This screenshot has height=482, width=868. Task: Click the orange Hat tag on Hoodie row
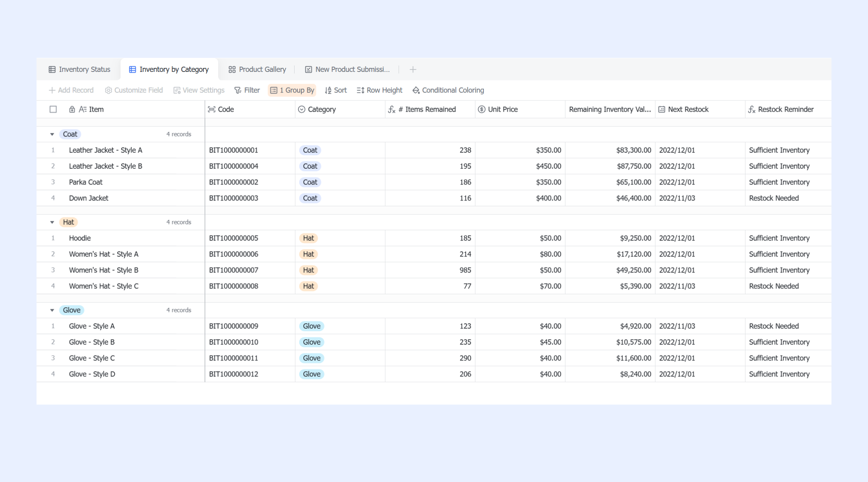308,238
